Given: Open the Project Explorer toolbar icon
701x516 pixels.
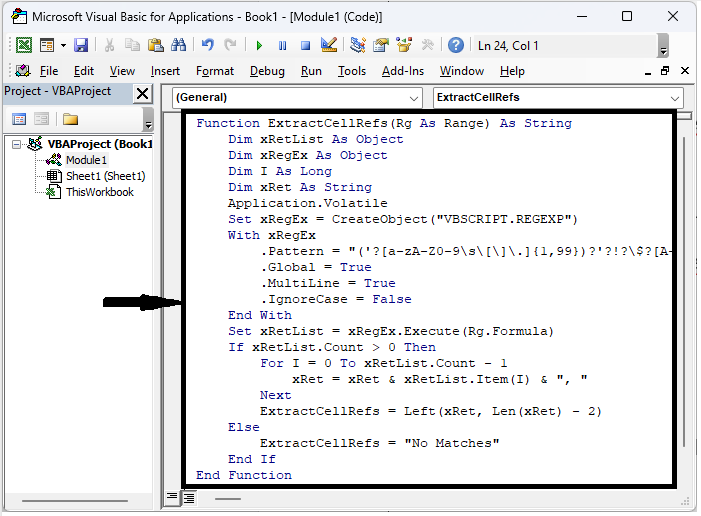Looking at the screenshot, I should (358, 45).
